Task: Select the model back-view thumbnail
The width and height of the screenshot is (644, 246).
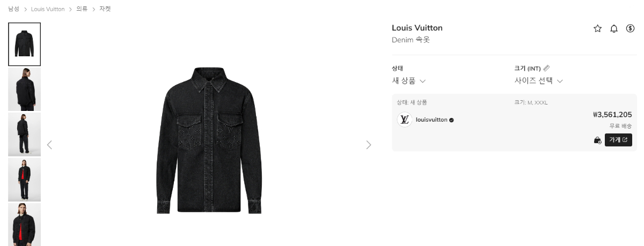Action: click(x=24, y=89)
